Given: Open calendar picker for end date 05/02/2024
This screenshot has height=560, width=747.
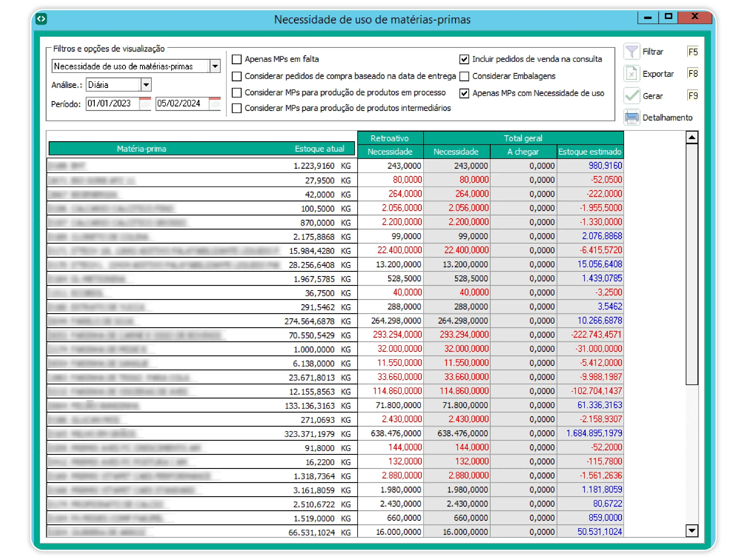Looking at the screenshot, I should point(215,103).
